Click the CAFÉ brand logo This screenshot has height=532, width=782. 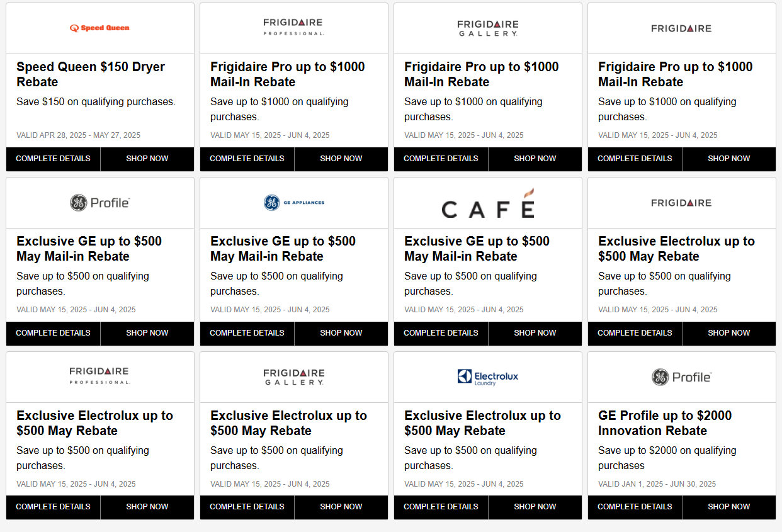point(488,203)
